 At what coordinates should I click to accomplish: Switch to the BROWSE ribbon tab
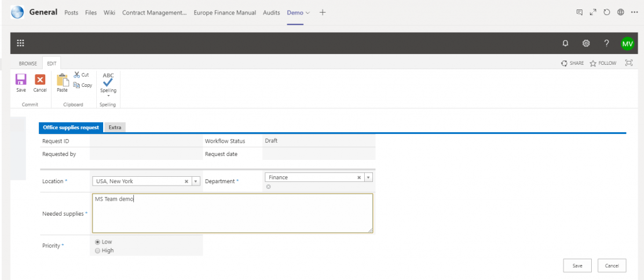pyautogui.click(x=28, y=64)
